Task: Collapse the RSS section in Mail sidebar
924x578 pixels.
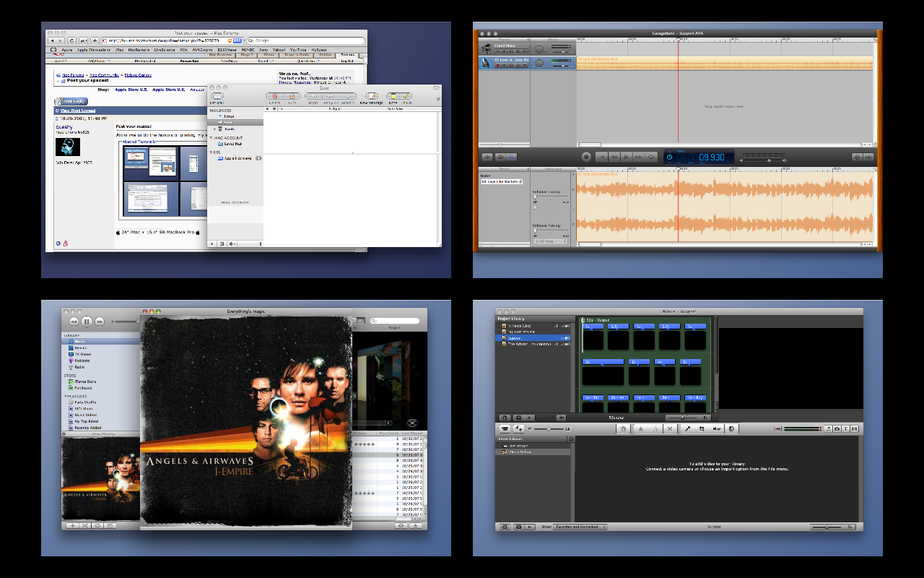Action: pyautogui.click(x=211, y=152)
